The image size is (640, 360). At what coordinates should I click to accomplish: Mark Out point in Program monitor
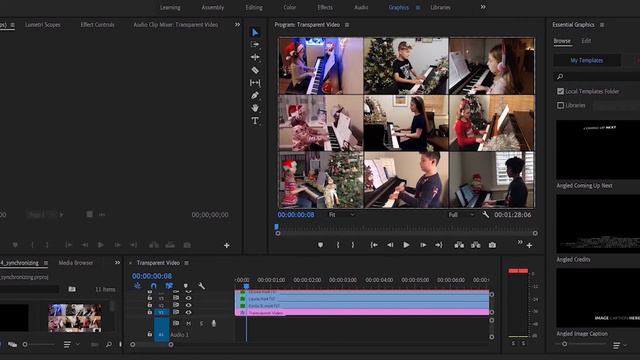coord(353,245)
